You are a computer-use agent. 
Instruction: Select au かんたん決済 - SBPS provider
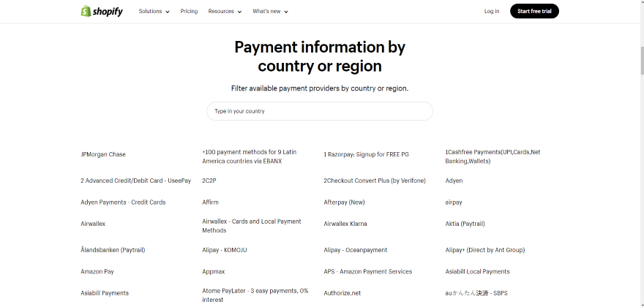476,293
